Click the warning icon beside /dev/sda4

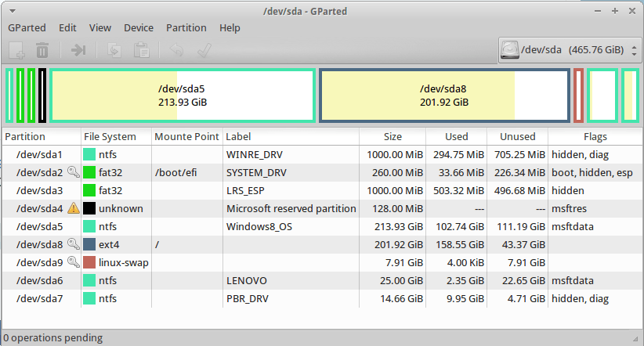[73, 209]
